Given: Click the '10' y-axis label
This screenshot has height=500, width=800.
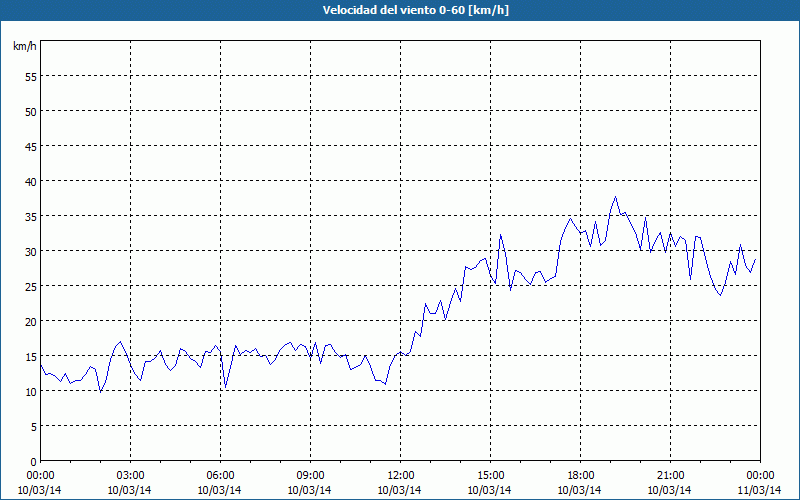Looking at the screenshot, I should [x=31, y=391].
